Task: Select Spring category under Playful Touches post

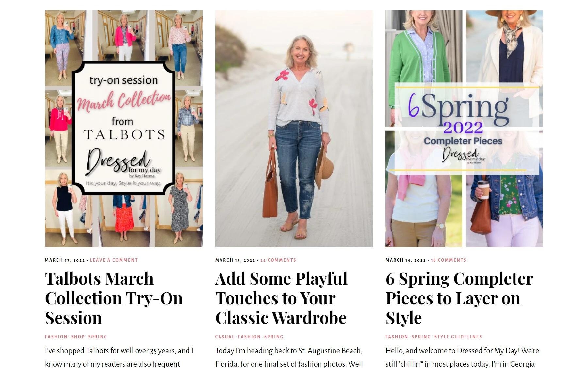Action: click(274, 337)
